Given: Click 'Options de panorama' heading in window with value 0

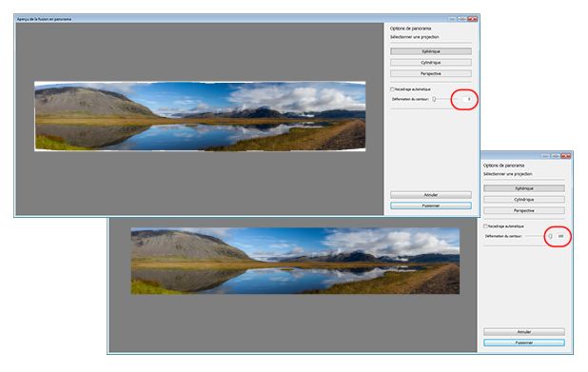Looking at the screenshot, I should [410, 29].
